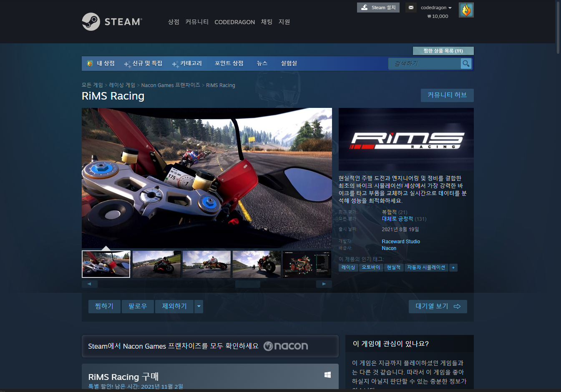
Task: Click the thumbnail strip scroll handle
Action: coord(248,284)
